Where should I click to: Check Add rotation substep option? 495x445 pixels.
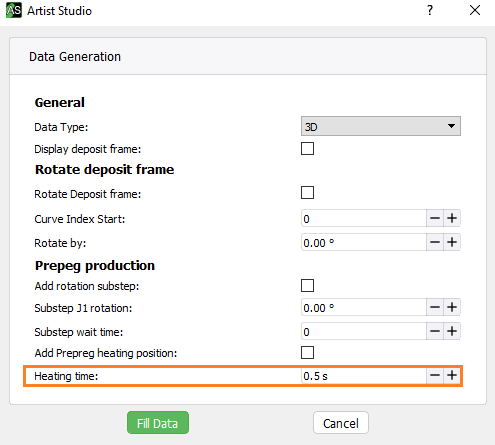point(307,286)
